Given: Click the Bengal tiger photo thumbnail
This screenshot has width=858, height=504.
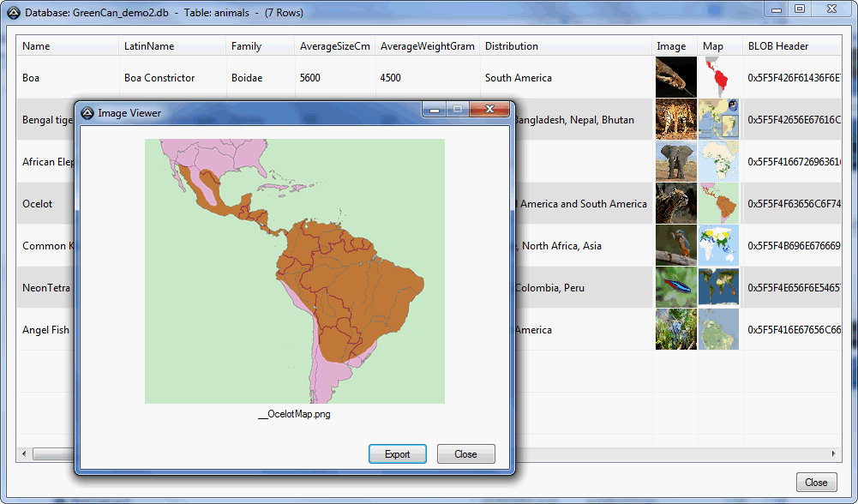Looking at the screenshot, I should (675, 119).
